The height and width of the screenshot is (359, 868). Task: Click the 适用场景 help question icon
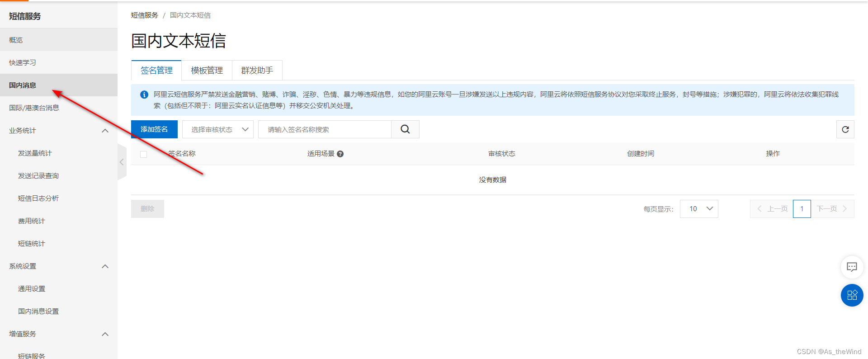pyautogui.click(x=340, y=154)
